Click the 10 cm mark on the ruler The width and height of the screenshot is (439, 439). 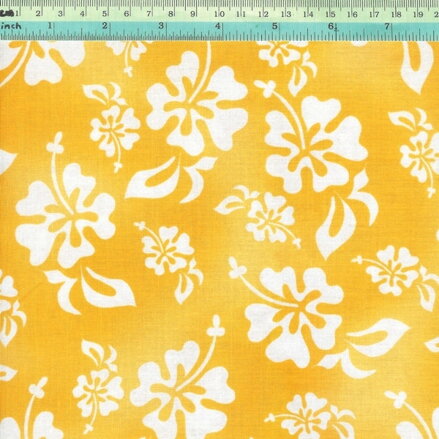[219, 14]
